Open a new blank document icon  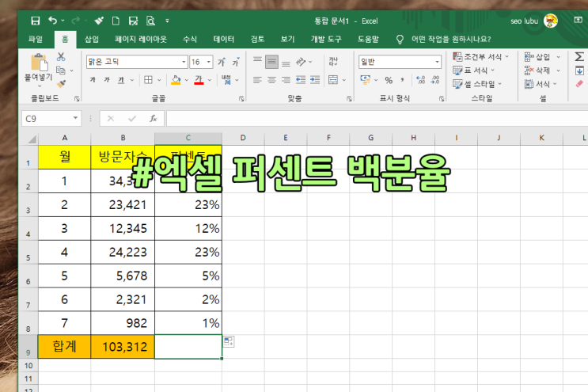(x=116, y=21)
